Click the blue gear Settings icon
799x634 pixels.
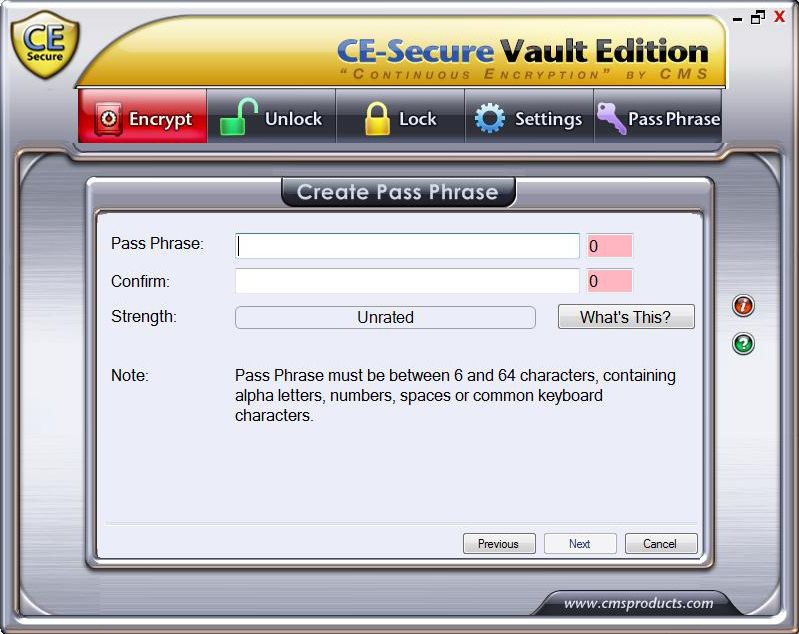(x=490, y=118)
